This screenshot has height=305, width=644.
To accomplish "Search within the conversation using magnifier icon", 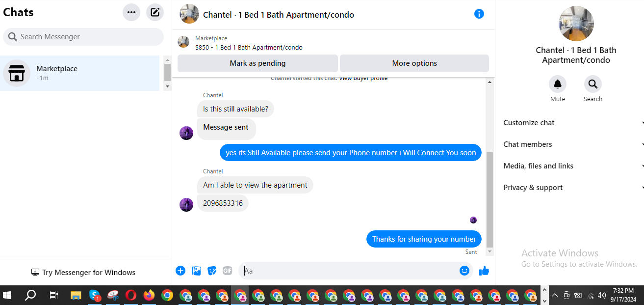I will [x=593, y=84].
